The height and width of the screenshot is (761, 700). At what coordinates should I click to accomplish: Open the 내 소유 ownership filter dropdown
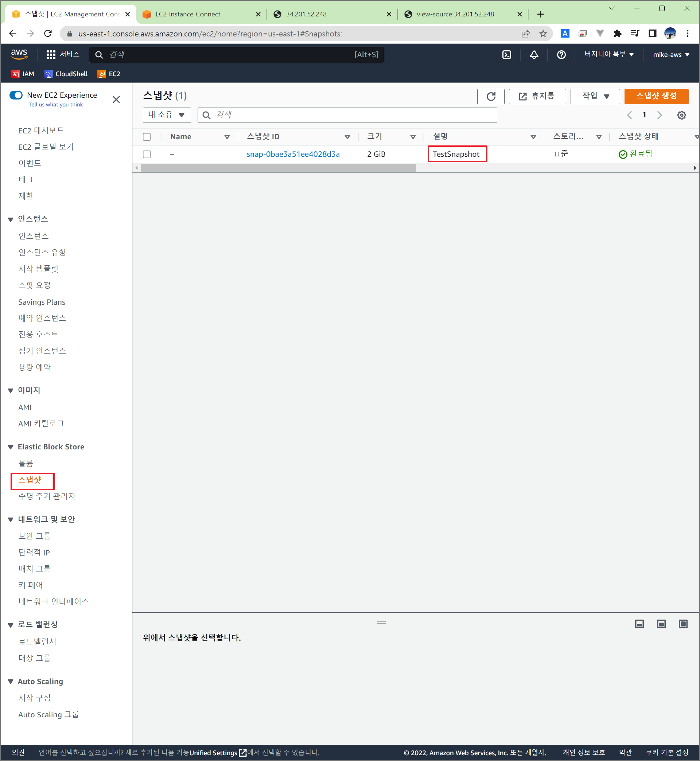(166, 115)
